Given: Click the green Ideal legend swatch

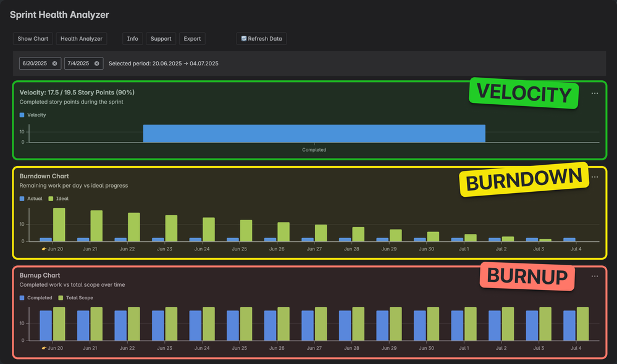Looking at the screenshot, I should coord(51,199).
